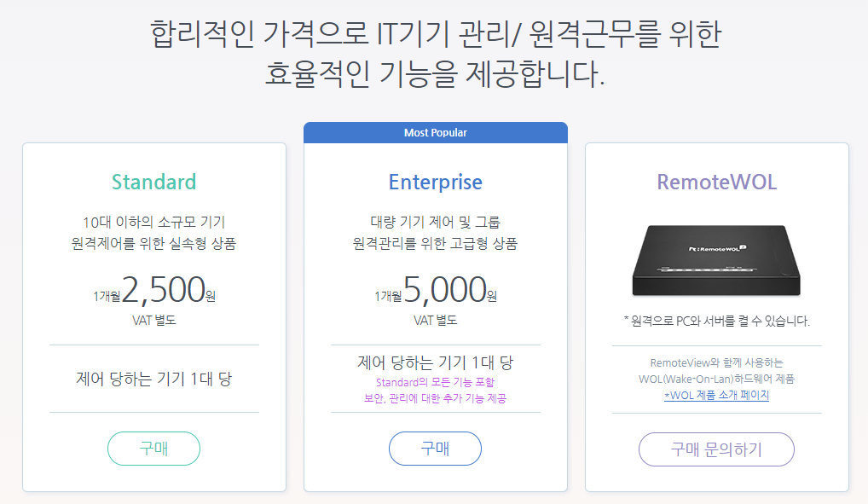The width and height of the screenshot is (868, 504).
Task: Select the Enterprise plan title
Action: point(435,182)
